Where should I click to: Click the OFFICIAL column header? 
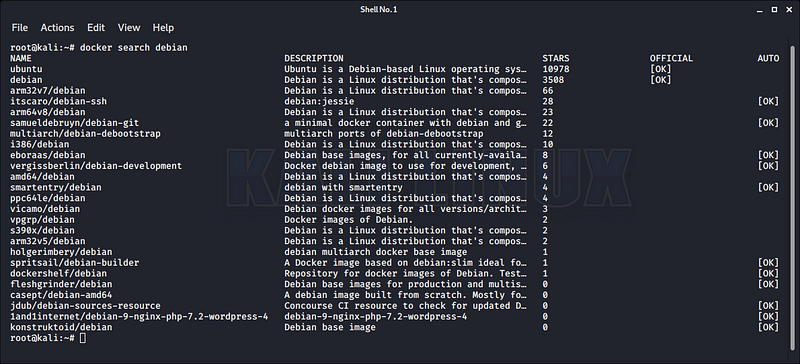coord(671,58)
